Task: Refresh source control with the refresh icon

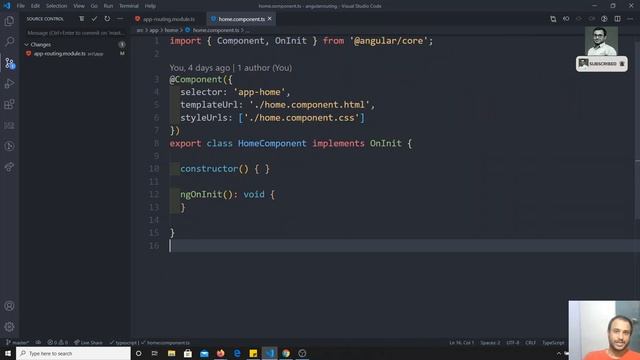Action: pyautogui.click(x=107, y=19)
